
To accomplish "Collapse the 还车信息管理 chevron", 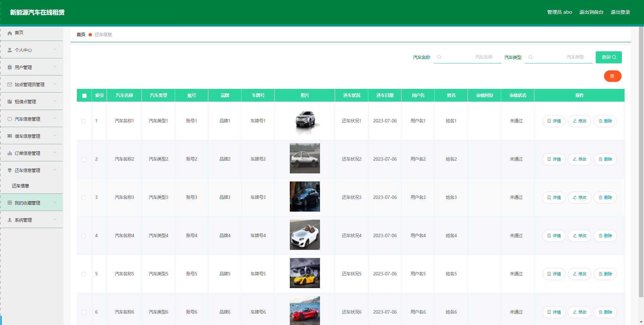I will point(55,170).
